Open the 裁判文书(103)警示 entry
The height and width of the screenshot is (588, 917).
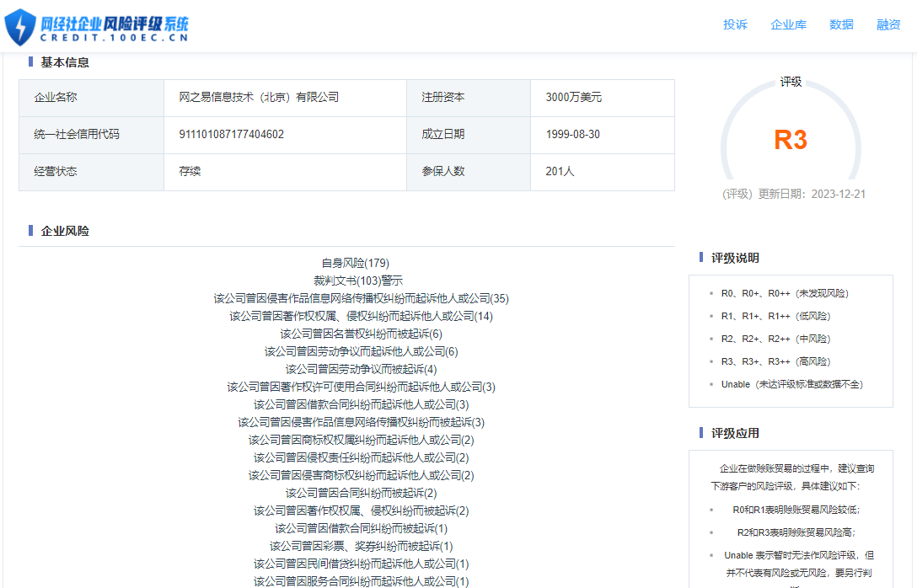click(357, 281)
